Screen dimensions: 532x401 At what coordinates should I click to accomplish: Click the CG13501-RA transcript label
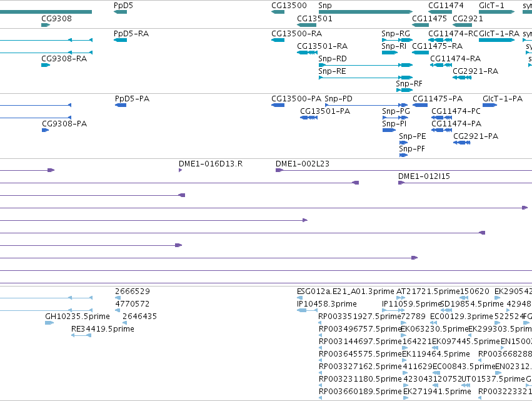323,46
